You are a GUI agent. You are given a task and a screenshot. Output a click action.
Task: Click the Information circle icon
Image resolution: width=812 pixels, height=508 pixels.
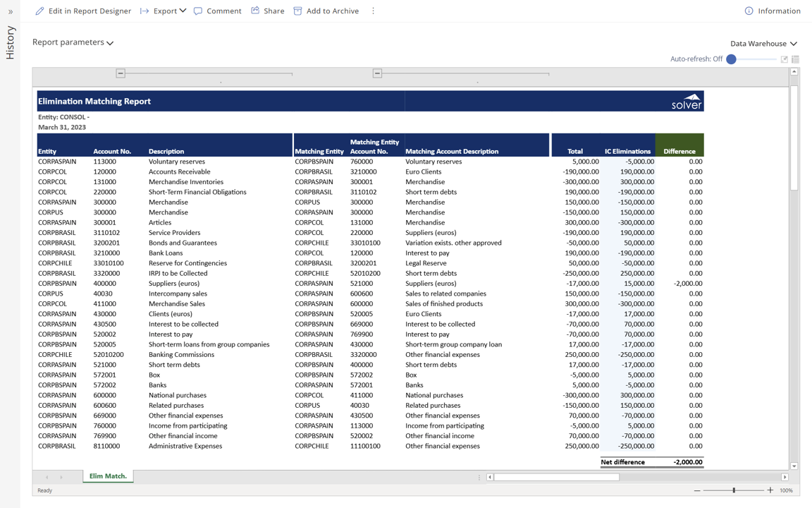[749, 11]
